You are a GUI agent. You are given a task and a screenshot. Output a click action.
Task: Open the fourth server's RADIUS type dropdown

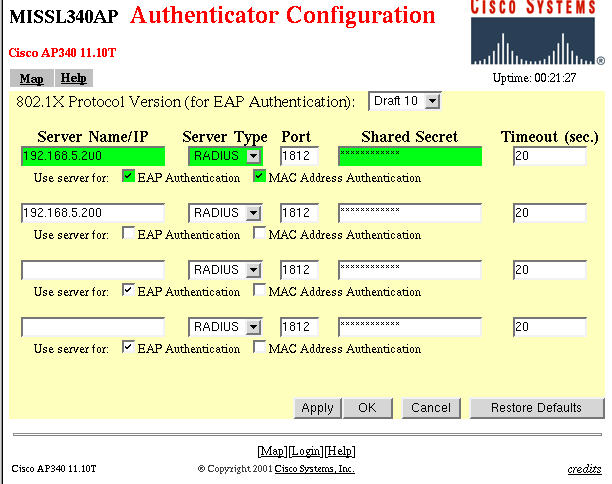(225, 327)
